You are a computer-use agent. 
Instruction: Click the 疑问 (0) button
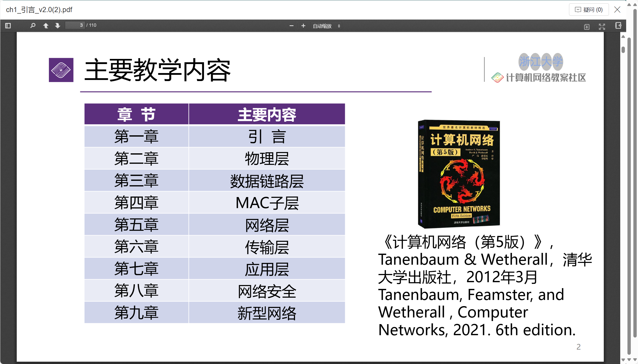589,10
